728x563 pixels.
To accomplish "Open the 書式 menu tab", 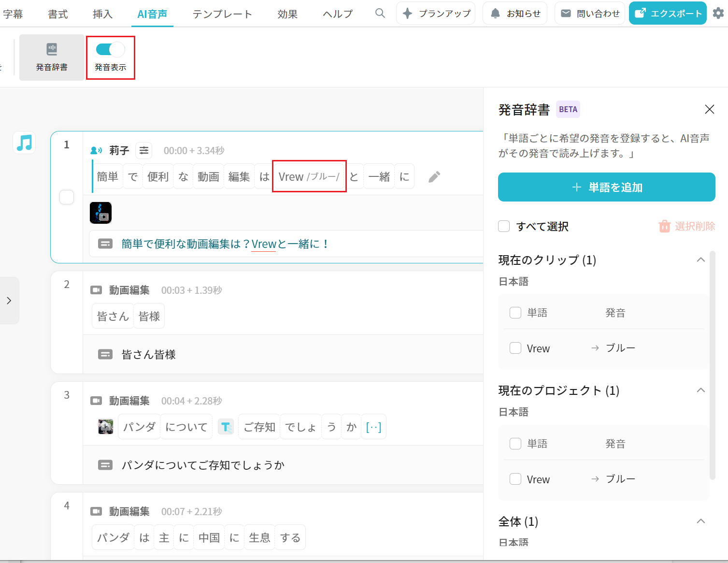I will click(x=58, y=14).
